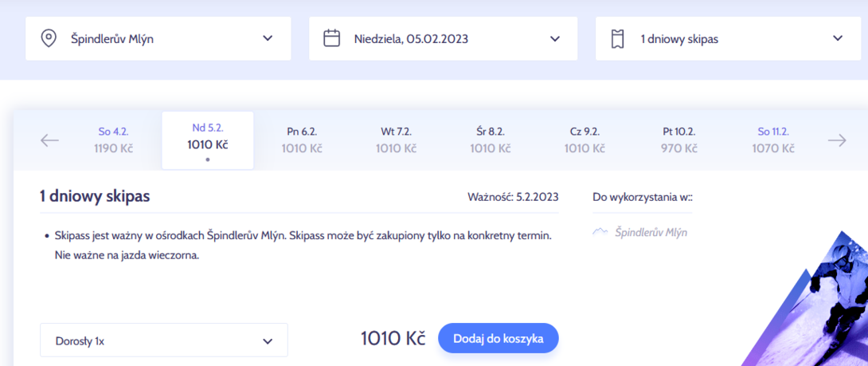Click the location pin icon
Screen dimensions: 868x366
(x=49, y=39)
